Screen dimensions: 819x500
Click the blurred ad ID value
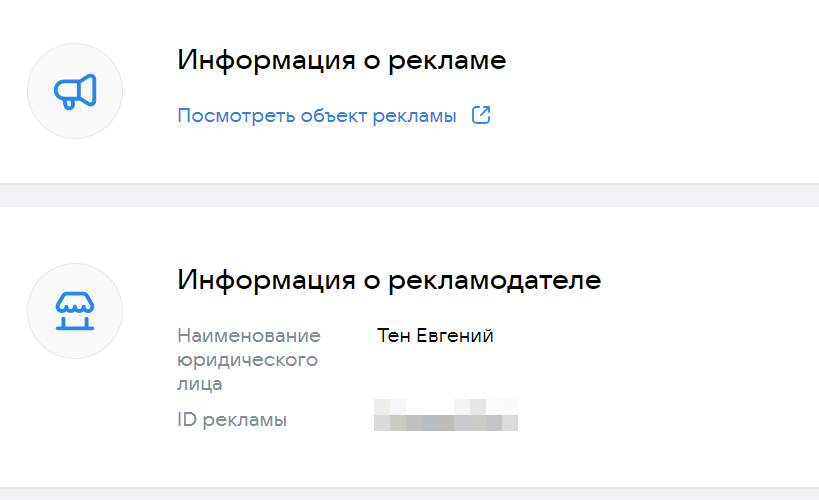coord(445,415)
